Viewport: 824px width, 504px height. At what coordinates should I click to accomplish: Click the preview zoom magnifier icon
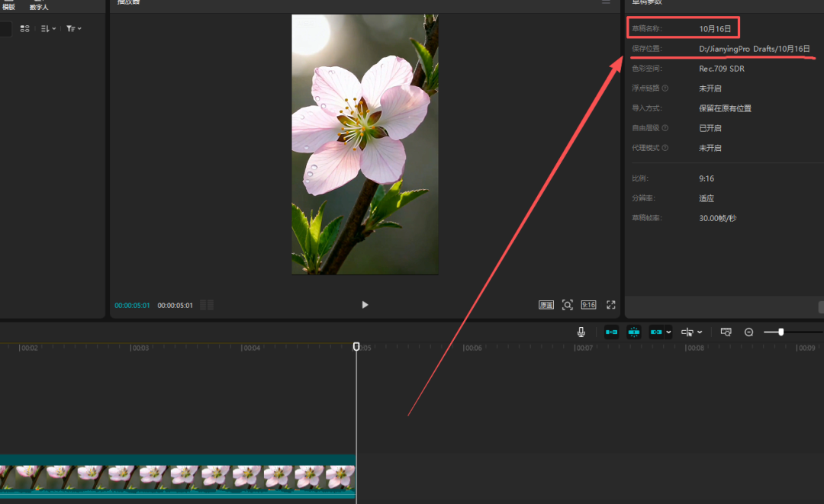pos(567,304)
